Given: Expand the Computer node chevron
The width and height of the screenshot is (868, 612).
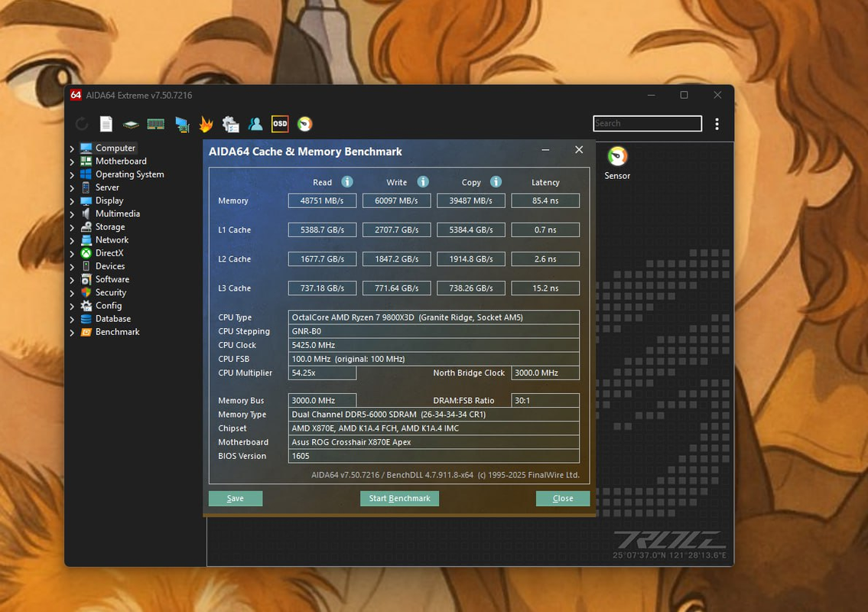Looking at the screenshot, I should [72, 148].
